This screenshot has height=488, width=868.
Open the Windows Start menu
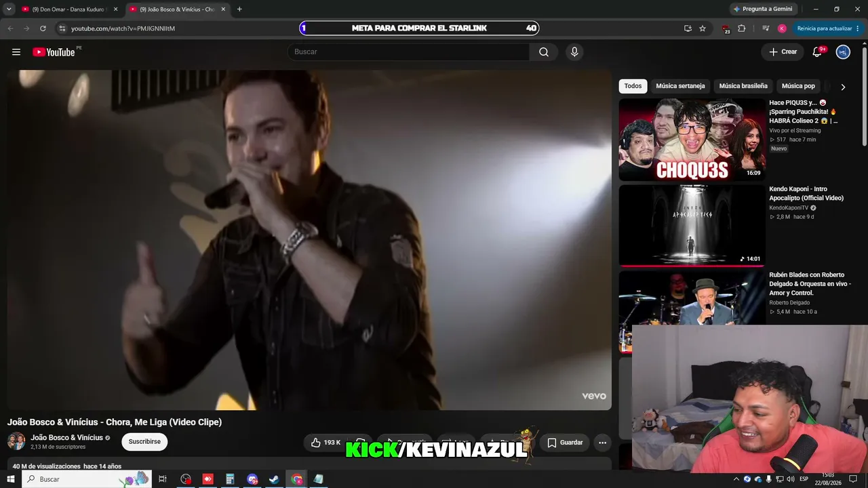pos(11,479)
